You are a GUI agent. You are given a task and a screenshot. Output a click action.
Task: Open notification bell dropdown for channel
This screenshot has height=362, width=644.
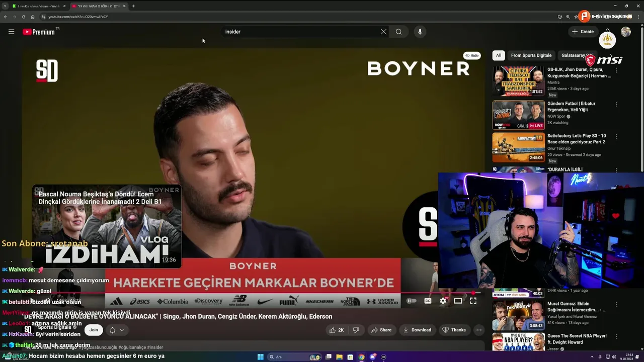116,330
